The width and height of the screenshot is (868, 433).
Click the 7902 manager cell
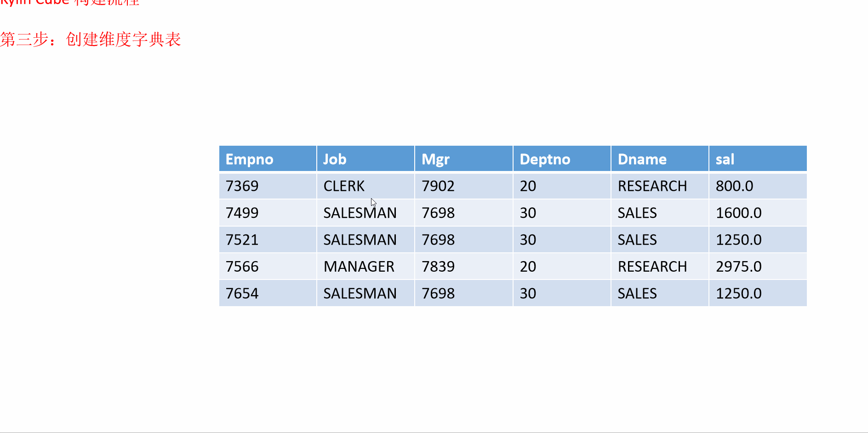(x=463, y=186)
